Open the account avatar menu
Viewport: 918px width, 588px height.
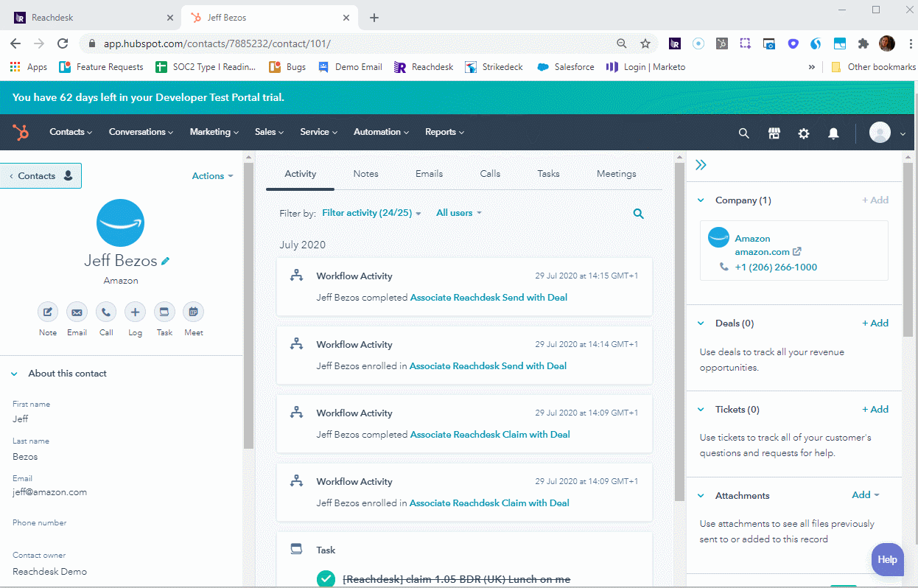[887, 133]
